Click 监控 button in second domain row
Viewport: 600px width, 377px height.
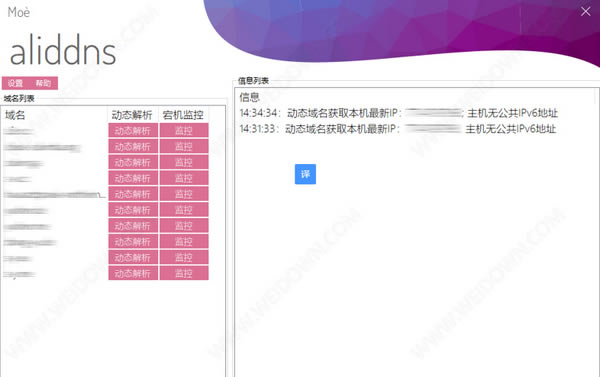click(184, 146)
